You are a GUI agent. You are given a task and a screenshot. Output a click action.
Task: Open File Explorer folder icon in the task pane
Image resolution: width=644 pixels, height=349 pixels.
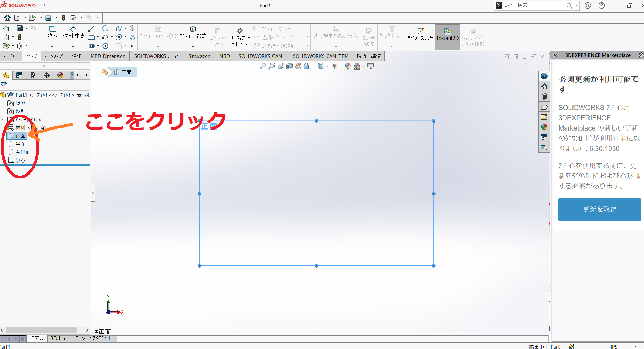pos(544,107)
